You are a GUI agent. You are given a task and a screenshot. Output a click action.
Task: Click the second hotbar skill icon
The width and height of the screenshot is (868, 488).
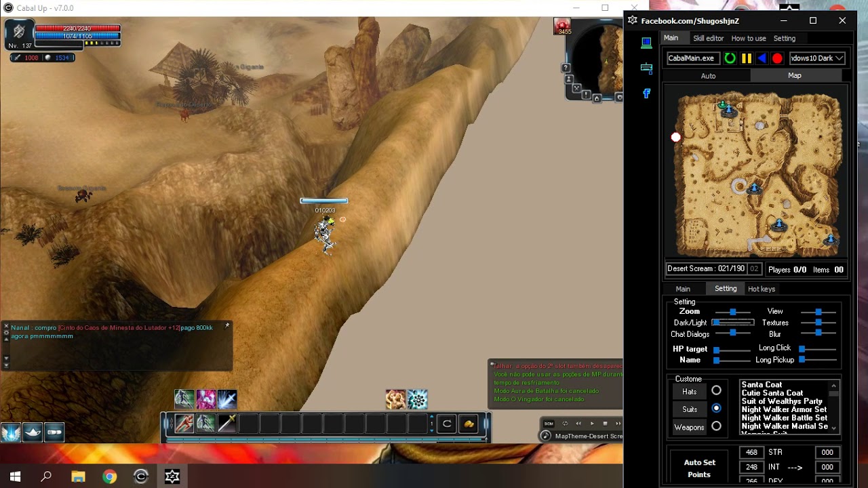click(205, 424)
